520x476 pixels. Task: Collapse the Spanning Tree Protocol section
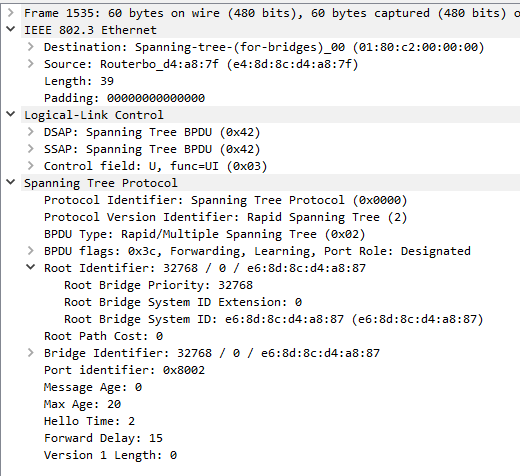(x=11, y=182)
